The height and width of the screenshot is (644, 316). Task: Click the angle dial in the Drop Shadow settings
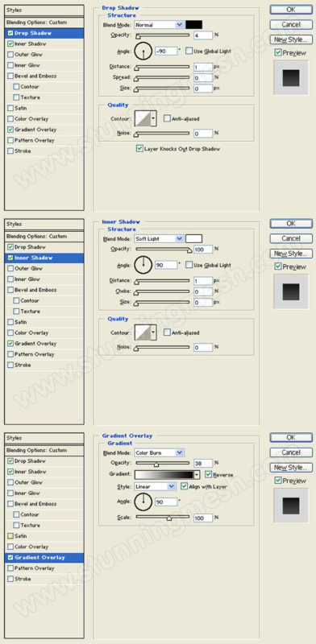pyautogui.click(x=143, y=52)
